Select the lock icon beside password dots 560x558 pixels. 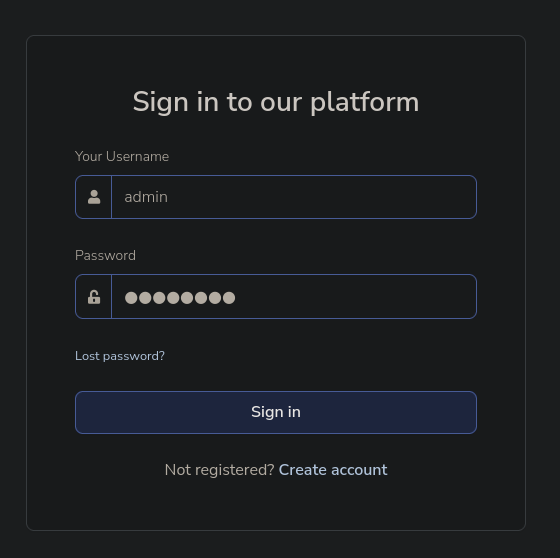point(94,297)
